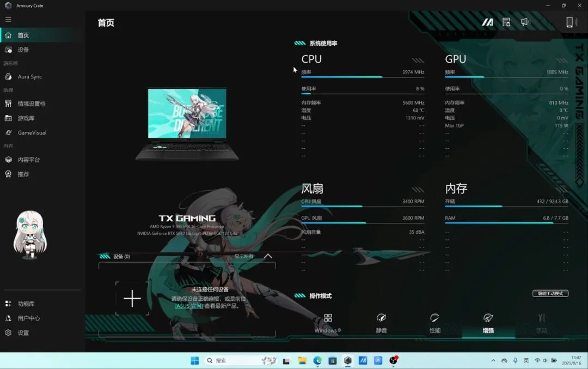Image resolution: width=588 pixels, height=369 pixels.
Task: Open the news document icon at top
Action: [507, 22]
